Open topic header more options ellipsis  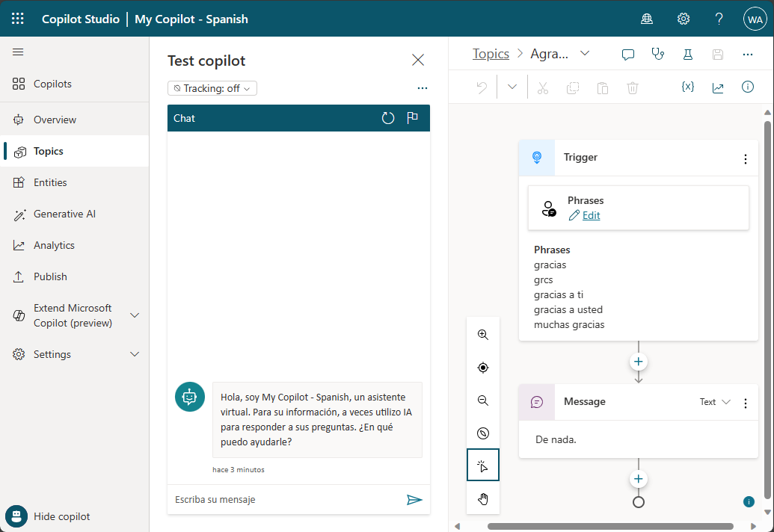748,55
